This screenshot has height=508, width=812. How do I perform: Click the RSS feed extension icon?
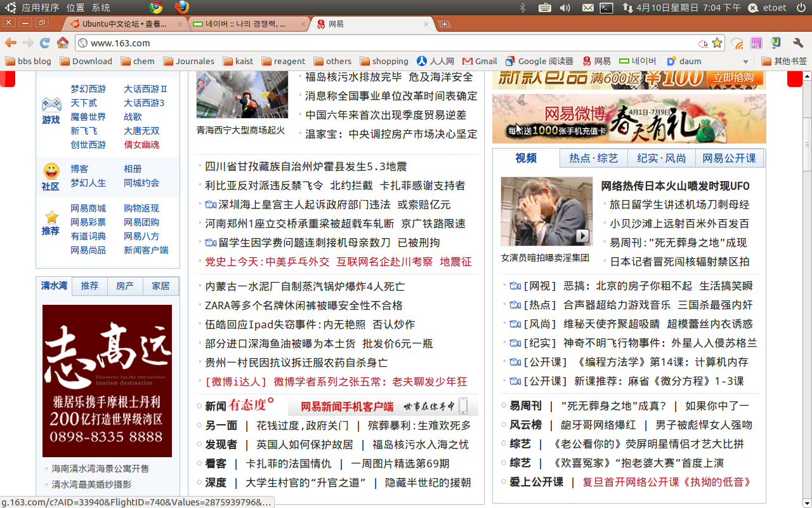[737, 43]
